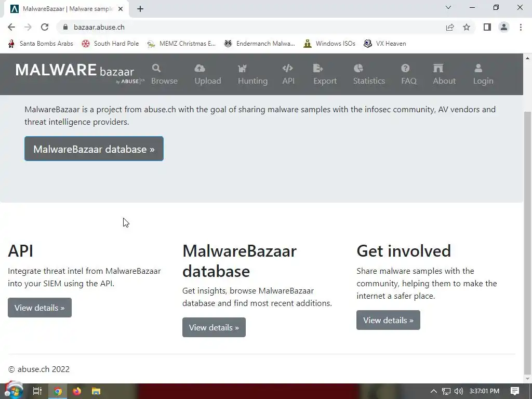Click View details under Get involved
Viewport: 532px width, 399px height.
point(388,320)
